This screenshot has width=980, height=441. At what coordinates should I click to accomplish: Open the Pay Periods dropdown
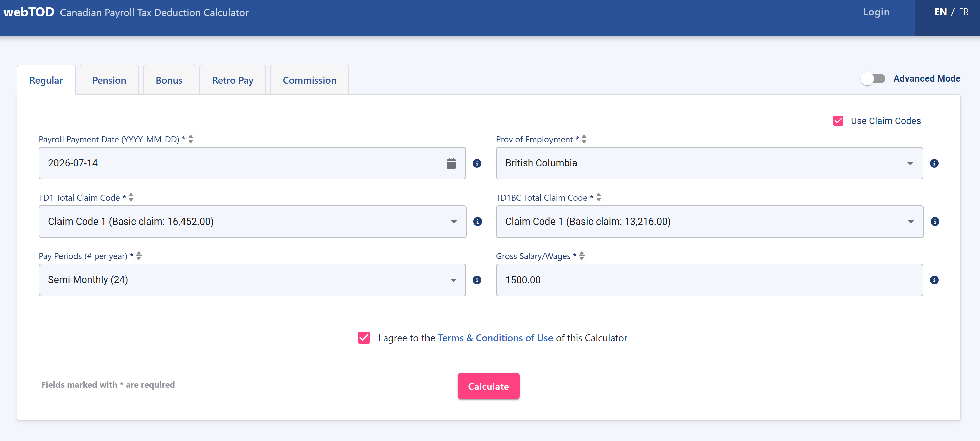(x=252, y=280)
